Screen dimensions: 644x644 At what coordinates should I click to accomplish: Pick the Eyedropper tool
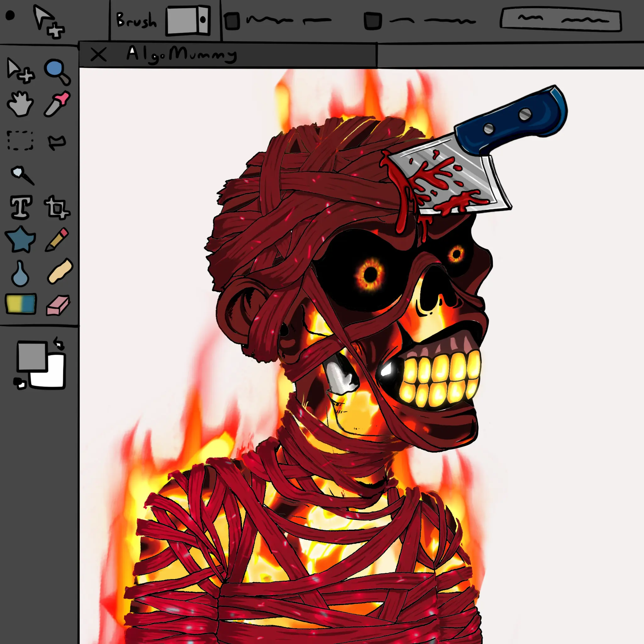point(57,104)
